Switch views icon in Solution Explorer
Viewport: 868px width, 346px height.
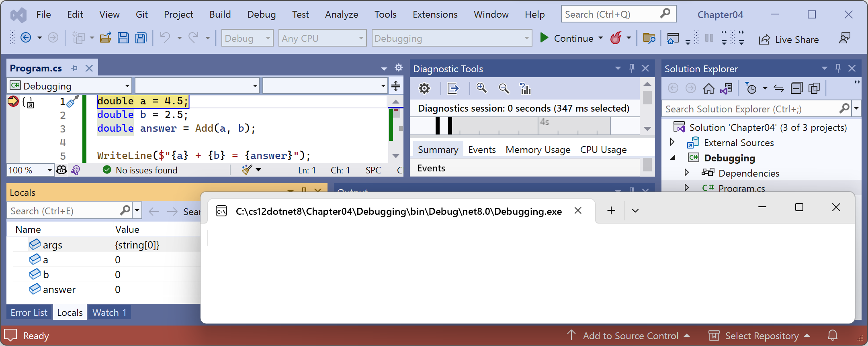(x=727, y=88)
